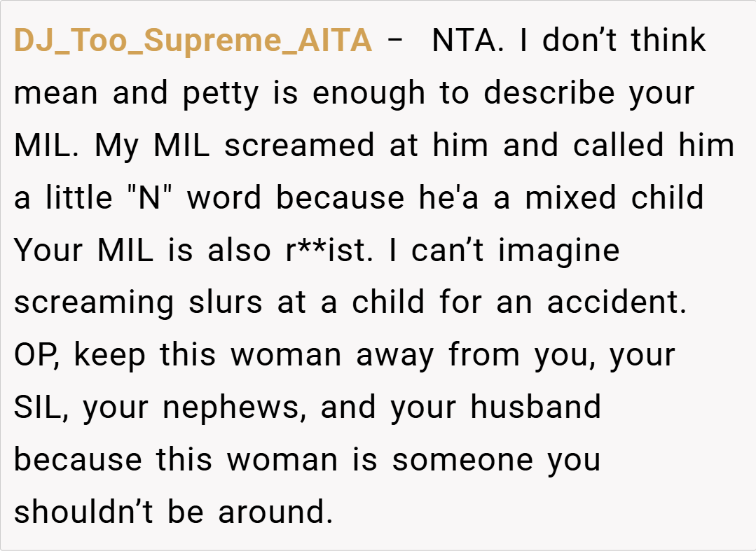Open the DJ_Too_Supreme_AITA user profile link

(x=193, y=42)
